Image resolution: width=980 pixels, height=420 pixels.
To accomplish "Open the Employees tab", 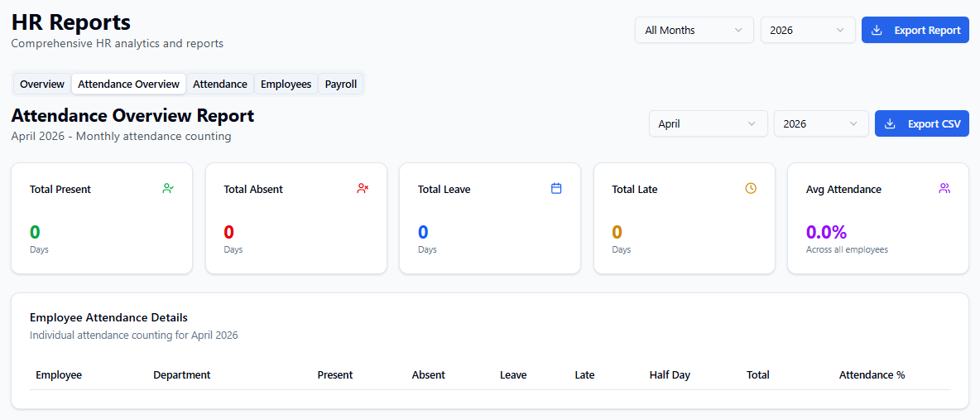I will click(x=286, y=84).
